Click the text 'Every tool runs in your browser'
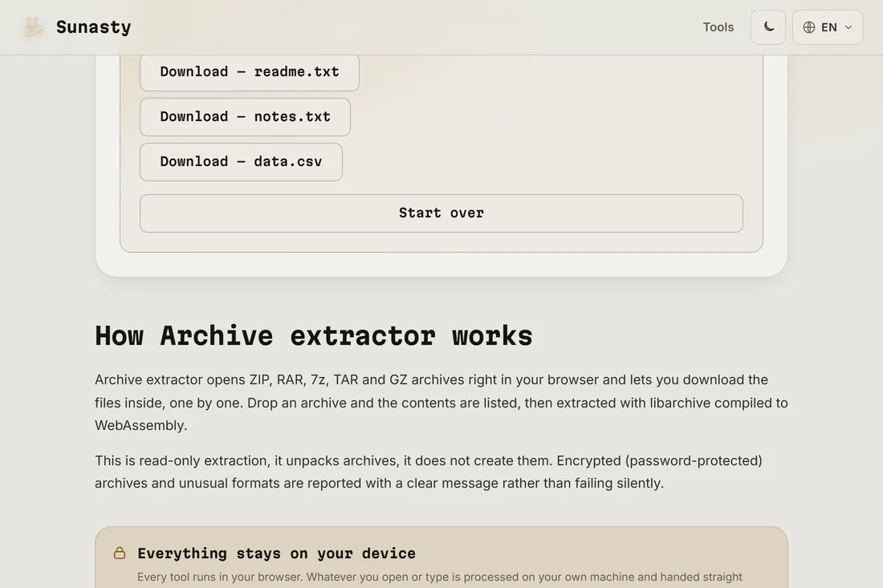This screenshot has width=883, height=588. coord(220,577)
